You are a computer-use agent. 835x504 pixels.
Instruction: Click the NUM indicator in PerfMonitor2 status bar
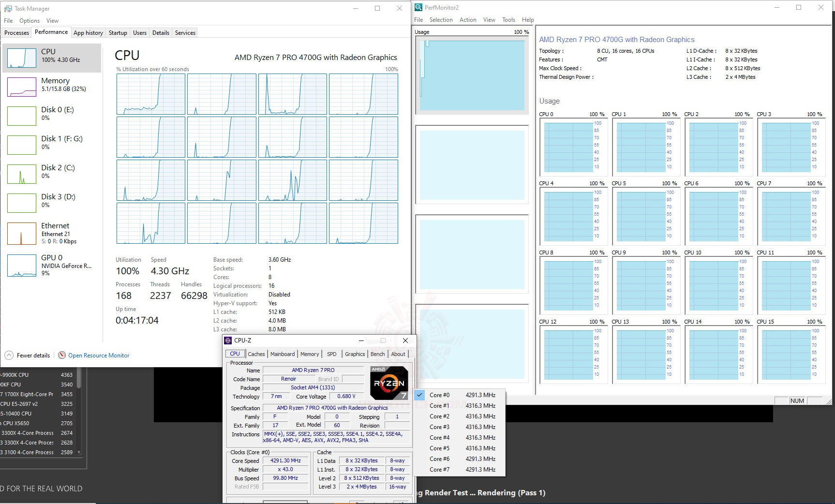point(797,401)
